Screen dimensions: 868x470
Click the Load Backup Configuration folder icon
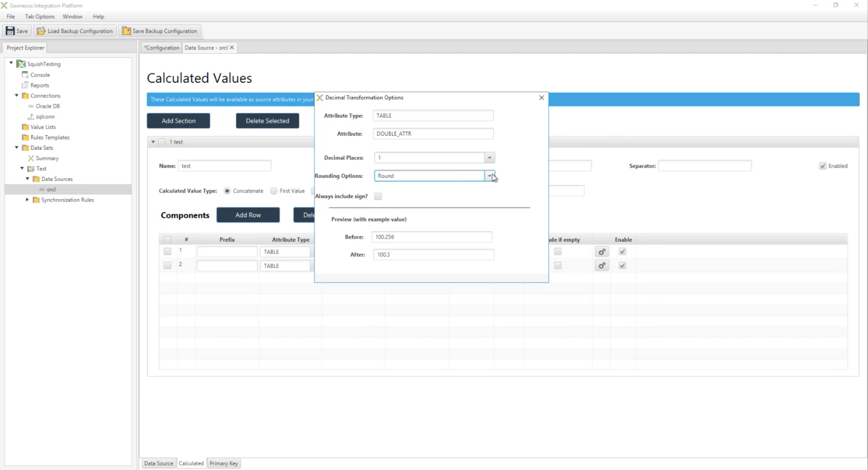pos(41,31)
